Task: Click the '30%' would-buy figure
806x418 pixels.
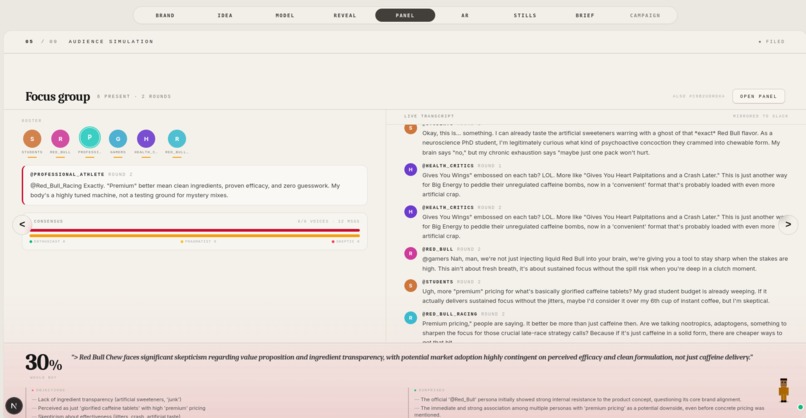Action: [x=44, y=362]
